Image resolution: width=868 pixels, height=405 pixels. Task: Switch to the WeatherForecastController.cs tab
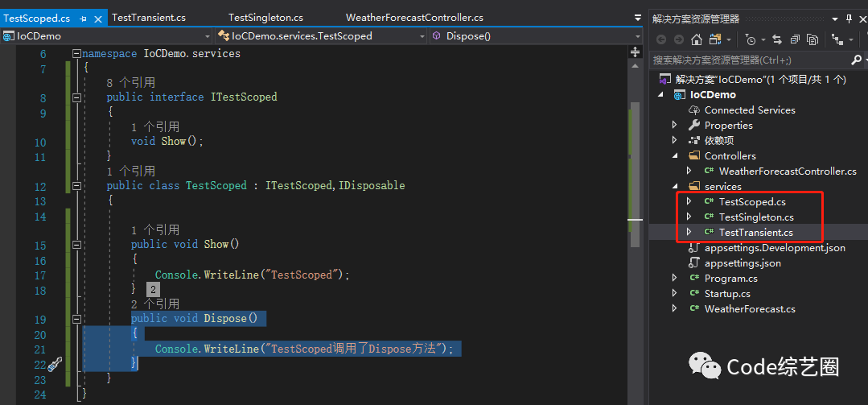pos(414,18)
